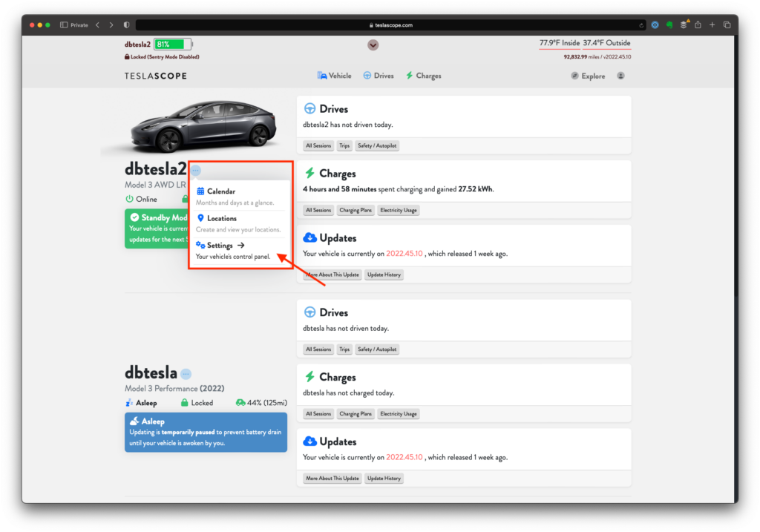
Task: Click the account profile icon top right
Action: point(620,75)
